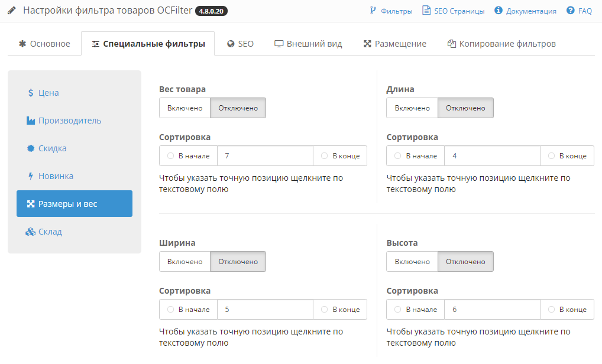Switch to the Основное tab
This screenshot has width=602, height=364.
pyautogui.click(x=44, y=44)
